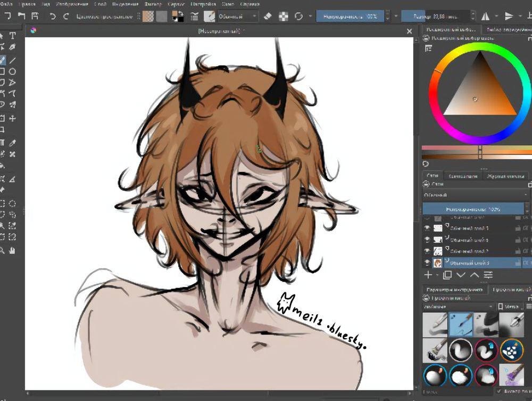Select the Multibrush tool
Screen dimensions: 532x401
point(12,104)
